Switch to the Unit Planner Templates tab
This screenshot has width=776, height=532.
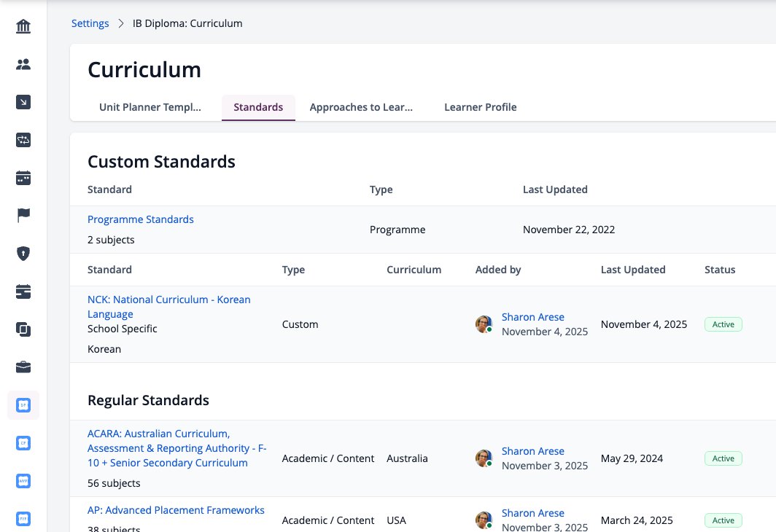pyautogui.click(x=150, y=107)
